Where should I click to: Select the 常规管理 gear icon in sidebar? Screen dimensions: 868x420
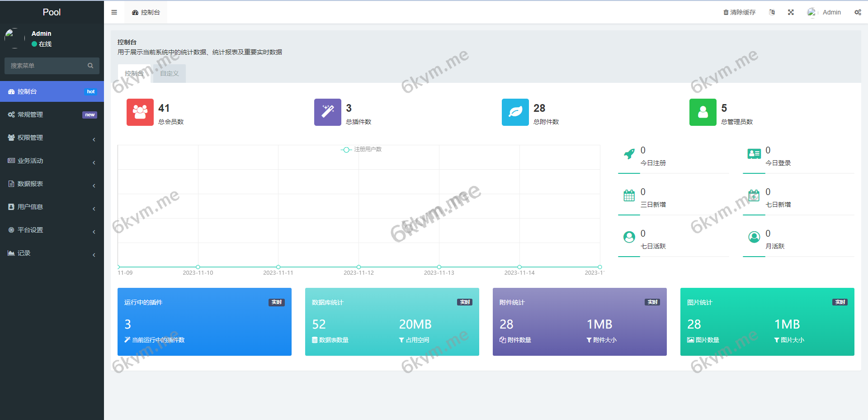click(11, 115)
